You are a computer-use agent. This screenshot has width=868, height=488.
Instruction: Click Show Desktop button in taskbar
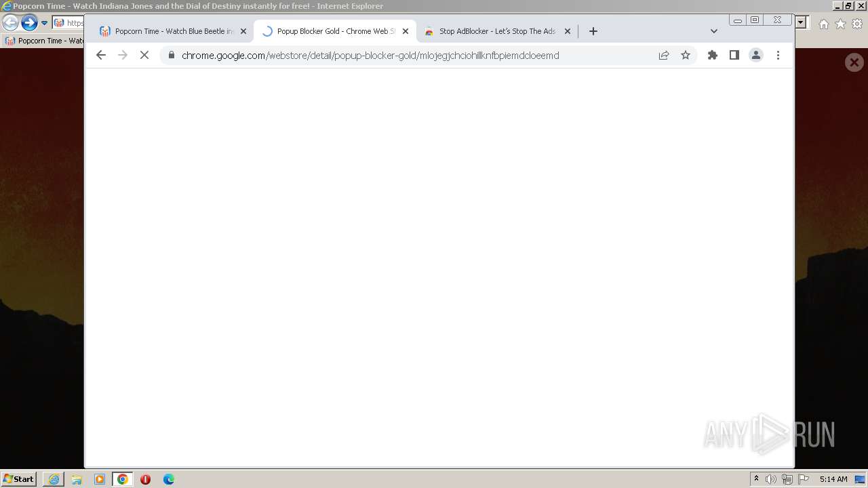click(x=861, y=479)
